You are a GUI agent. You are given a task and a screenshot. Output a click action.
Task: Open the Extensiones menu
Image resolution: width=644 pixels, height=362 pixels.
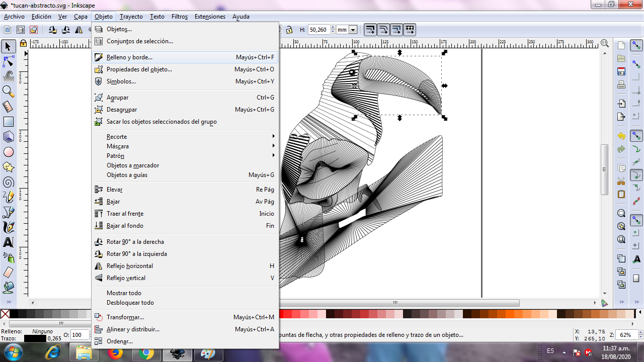pyautogui.click(x=210, y=17)
